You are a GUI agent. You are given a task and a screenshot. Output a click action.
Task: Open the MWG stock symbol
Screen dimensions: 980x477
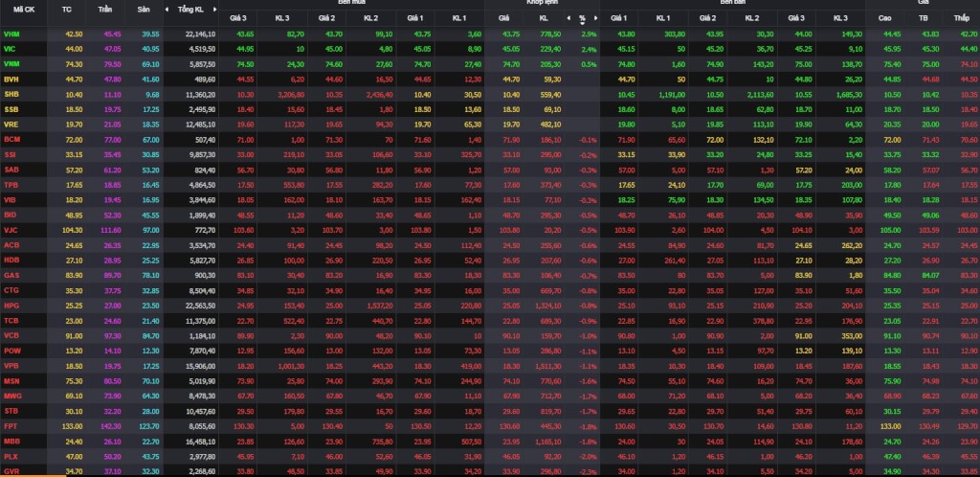11,396
